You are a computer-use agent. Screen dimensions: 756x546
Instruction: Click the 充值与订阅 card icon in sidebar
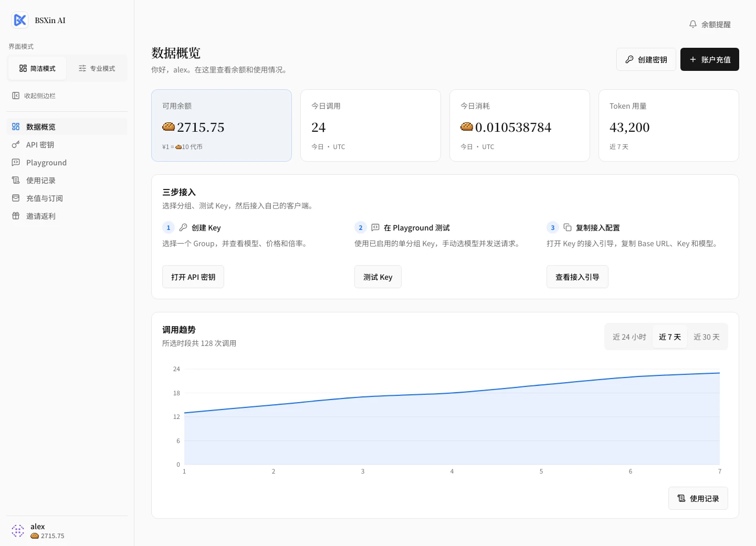(16, 198)
